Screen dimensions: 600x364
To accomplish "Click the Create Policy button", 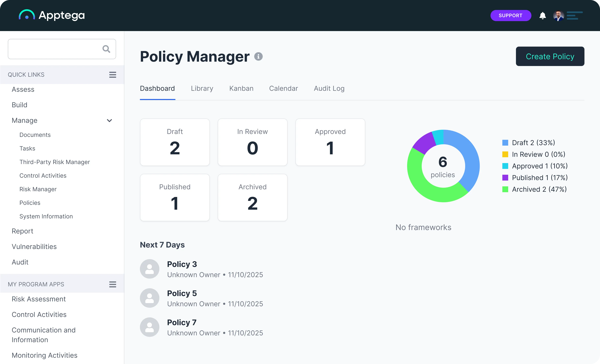I will (550, 56).
